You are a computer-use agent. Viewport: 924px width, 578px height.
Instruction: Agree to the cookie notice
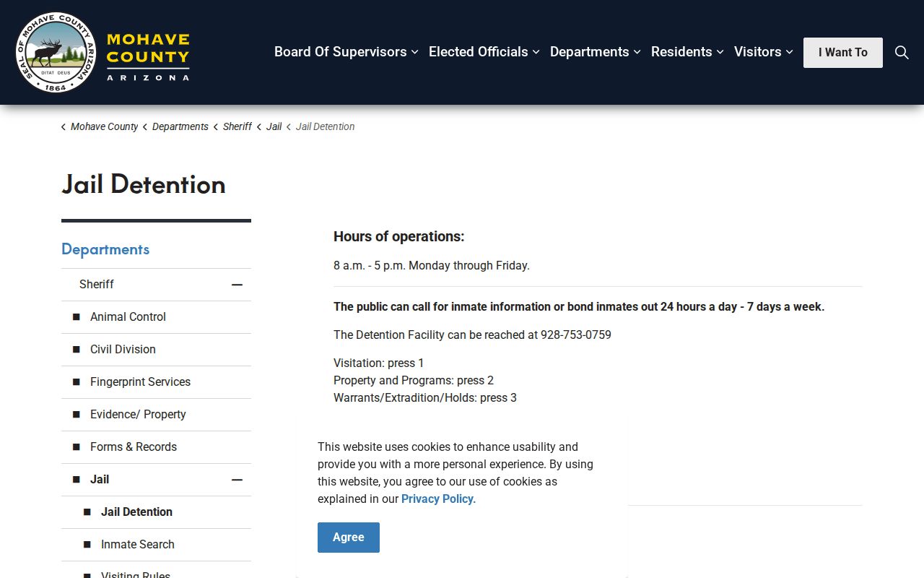pos(349,538)
